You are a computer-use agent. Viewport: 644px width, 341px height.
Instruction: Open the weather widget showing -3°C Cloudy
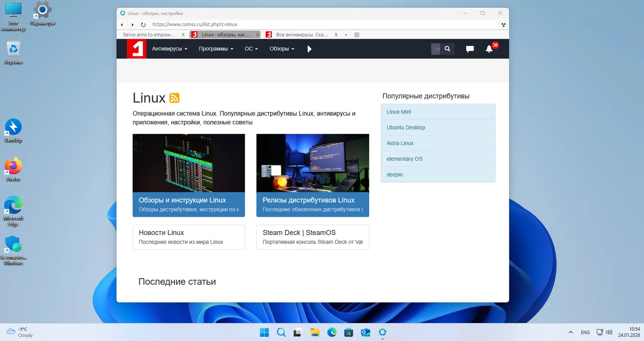click(x=20, y=332)
